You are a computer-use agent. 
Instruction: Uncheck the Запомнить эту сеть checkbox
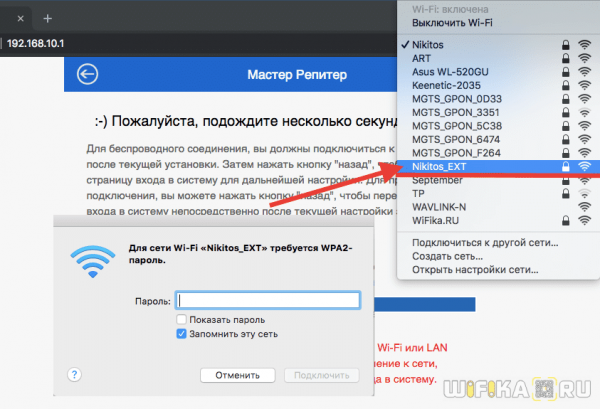[181, 334]
